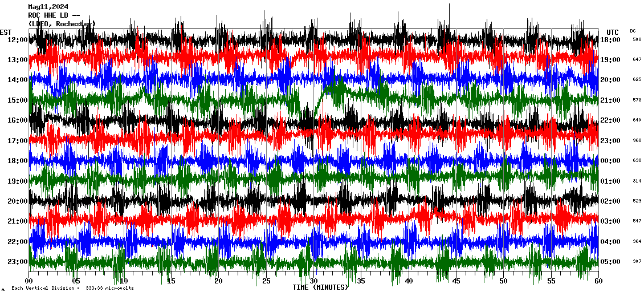Click the EST column header

click(6, 32)
